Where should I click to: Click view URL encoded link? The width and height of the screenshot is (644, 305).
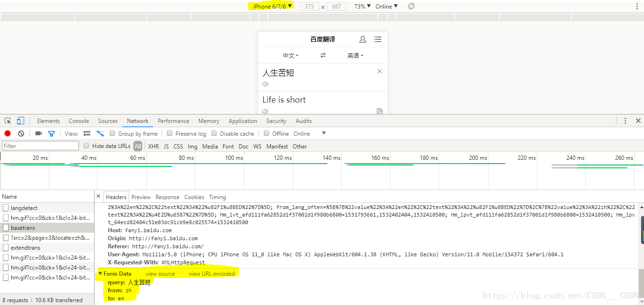212,273
